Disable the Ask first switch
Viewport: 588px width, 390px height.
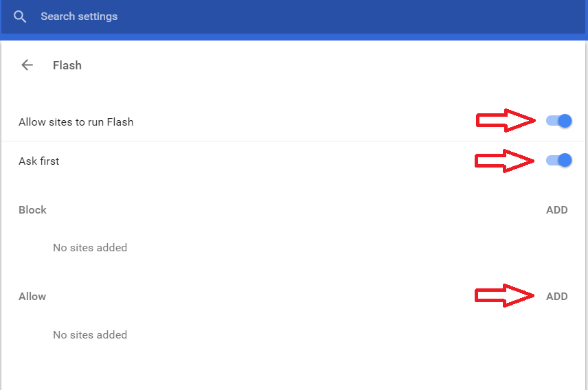(x=558, y=161)
